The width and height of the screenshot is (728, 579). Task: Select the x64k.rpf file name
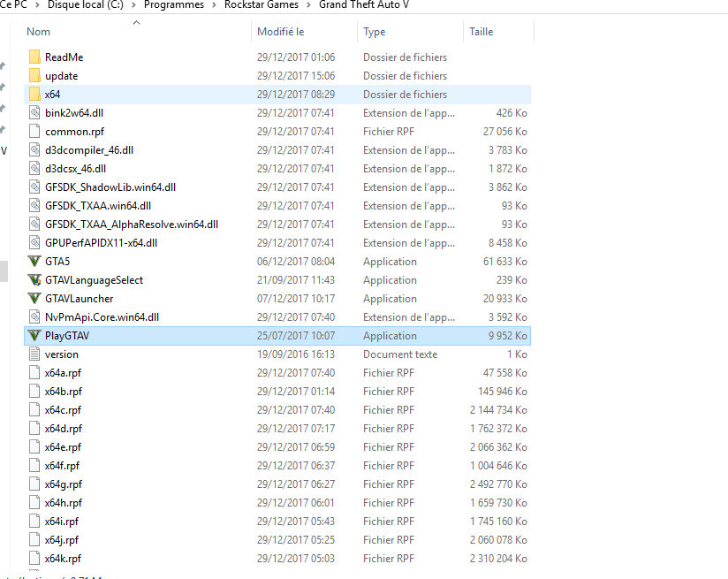click(x=63, y=559)
